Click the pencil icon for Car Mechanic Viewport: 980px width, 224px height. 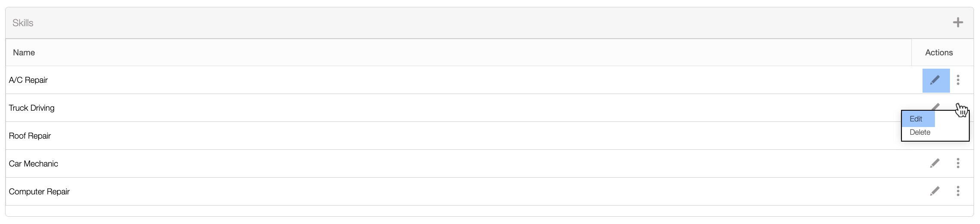[935, 163]
